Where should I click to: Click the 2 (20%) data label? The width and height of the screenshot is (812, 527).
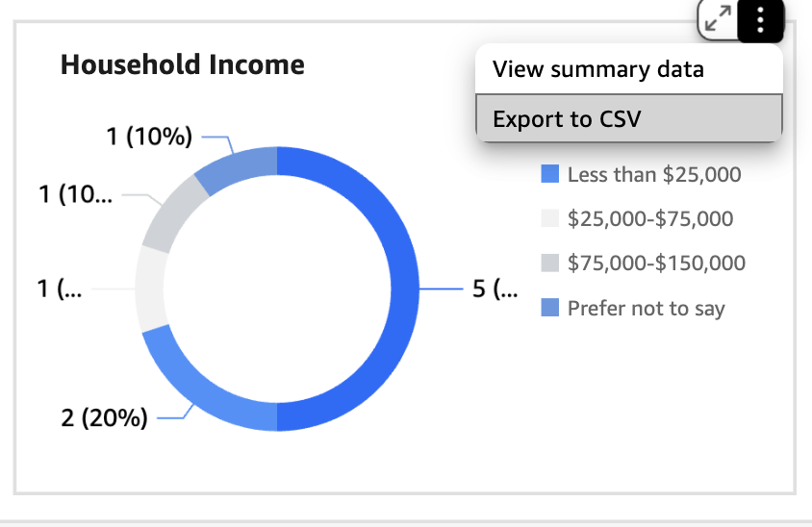104,417
